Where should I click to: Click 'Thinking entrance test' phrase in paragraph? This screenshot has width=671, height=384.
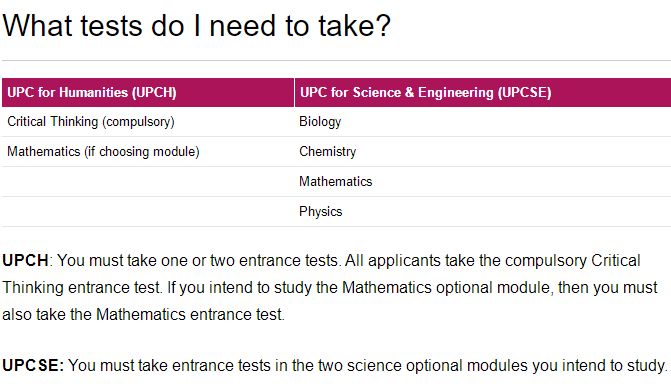pyautogui.click(x=81, y=288)
